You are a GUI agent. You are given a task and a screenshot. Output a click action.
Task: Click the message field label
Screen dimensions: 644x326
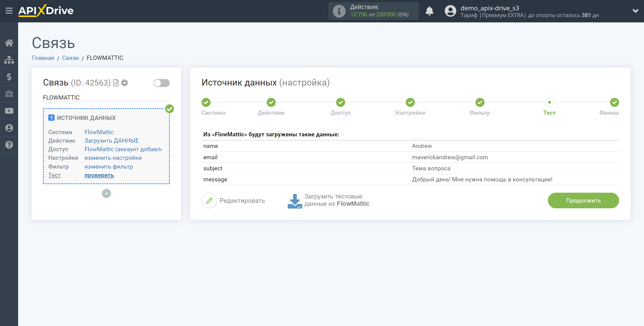(x=215, y=179)
